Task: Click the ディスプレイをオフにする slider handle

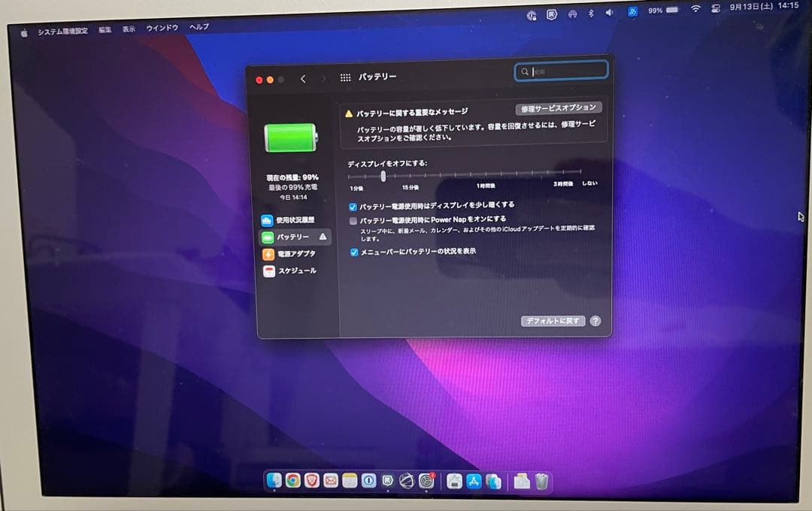Action: [383, 176]
